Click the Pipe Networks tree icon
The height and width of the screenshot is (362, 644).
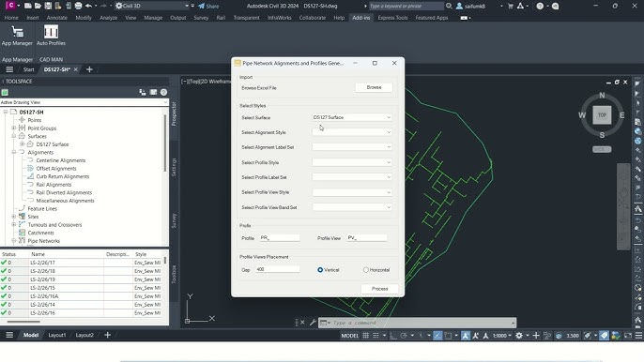point(23,240)
